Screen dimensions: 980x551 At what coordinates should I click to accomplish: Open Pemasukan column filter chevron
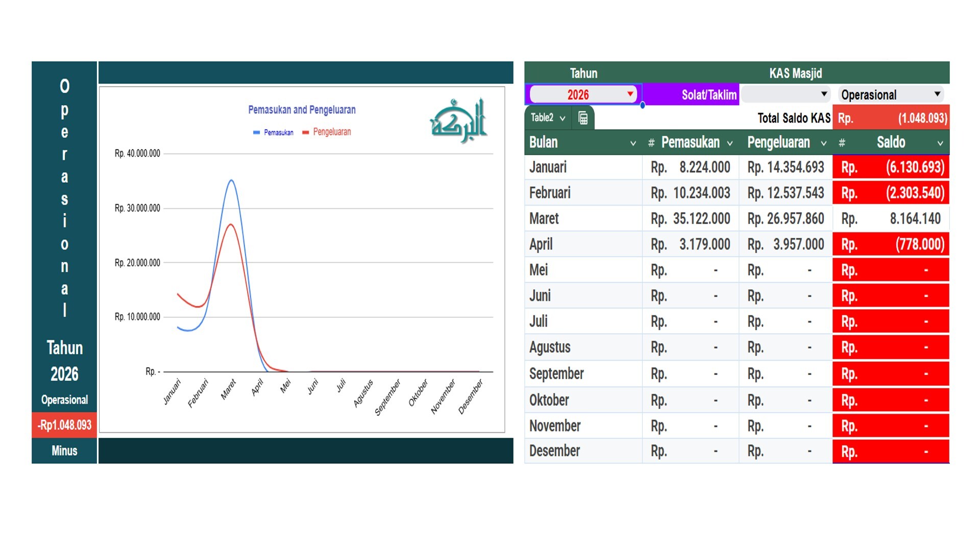730,143
